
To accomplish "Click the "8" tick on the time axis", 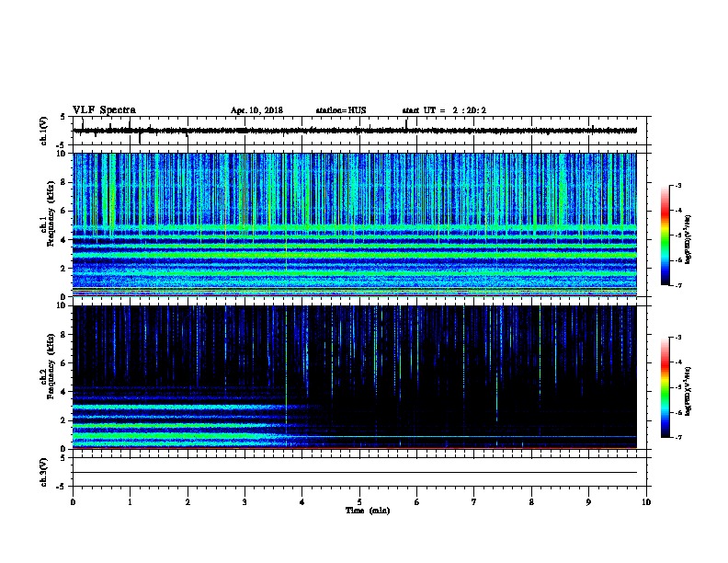I will (531, 502).
